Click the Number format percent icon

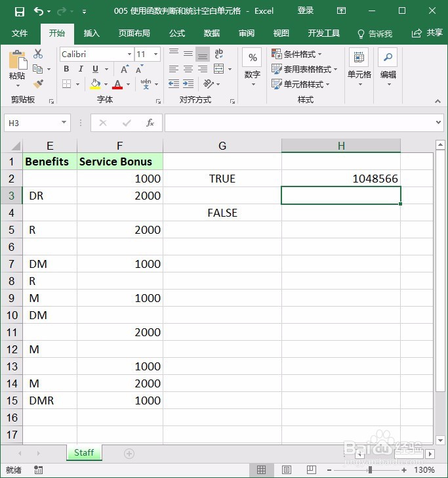[252, 57]
